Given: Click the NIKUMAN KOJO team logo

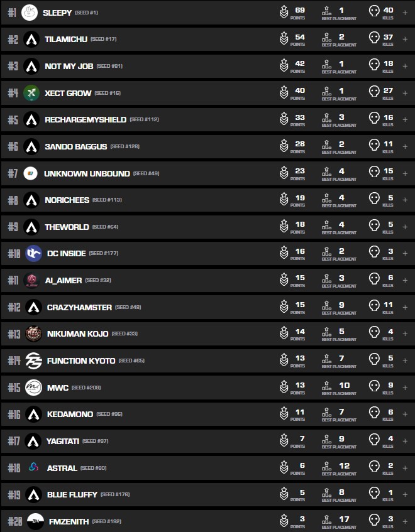Looking at the screenshot, I should click(33, 334).
